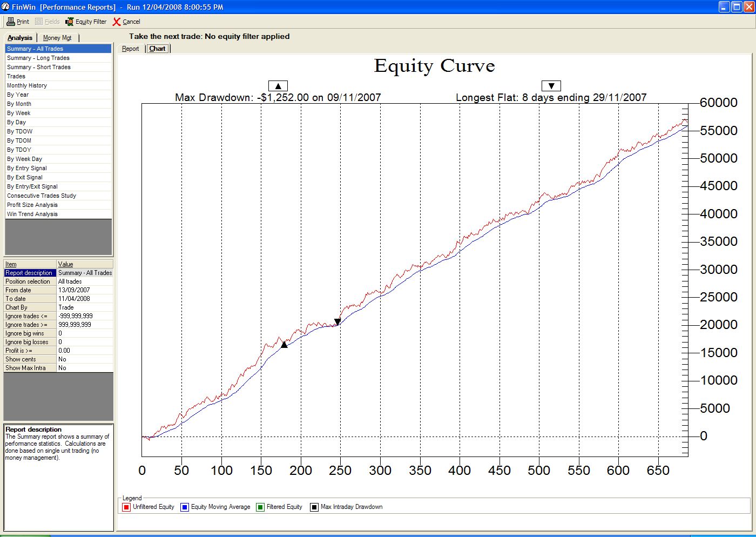Open the Report tab

(x=130, y=49)
